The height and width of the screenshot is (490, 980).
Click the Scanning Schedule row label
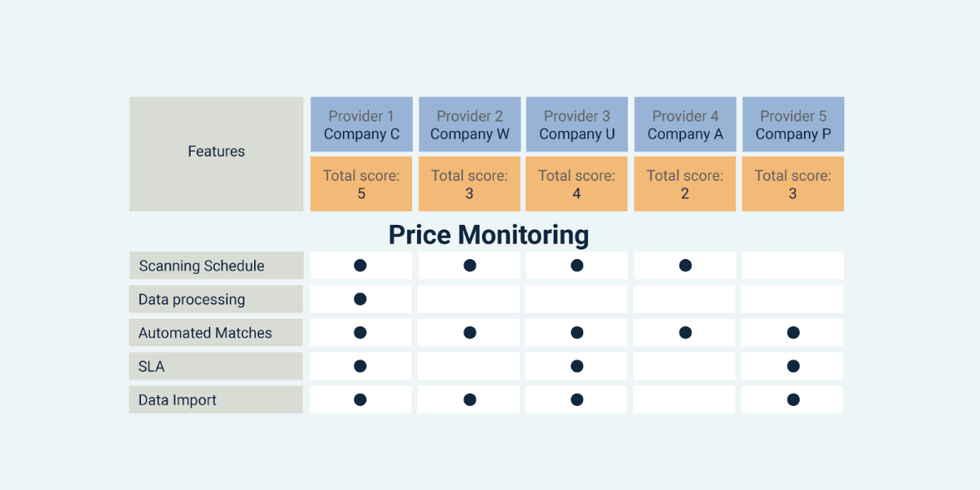[216, 266]
